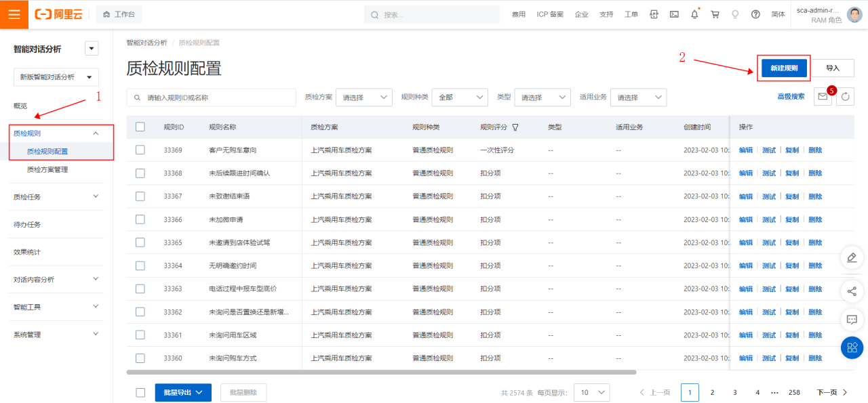868x403 pixels.
Task: Change the page size dropdown showing 10
Action: 591,392
